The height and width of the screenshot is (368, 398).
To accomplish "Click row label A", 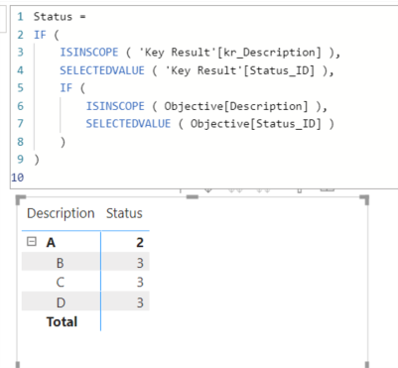I will [x=51, y=243].
